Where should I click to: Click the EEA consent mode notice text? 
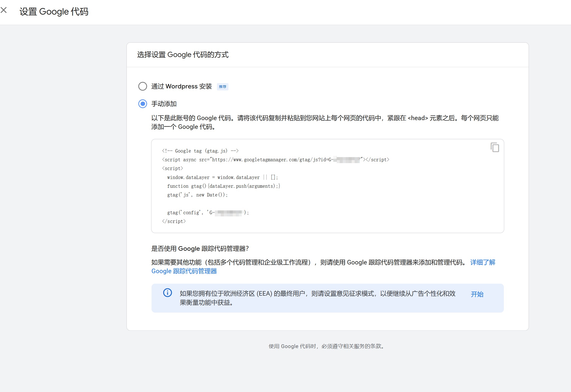point(318,298)
